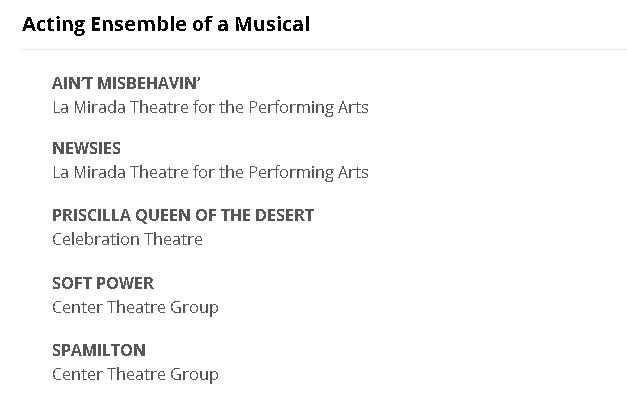Click La Mirada Theatre under Newsies

pos(210,172)
